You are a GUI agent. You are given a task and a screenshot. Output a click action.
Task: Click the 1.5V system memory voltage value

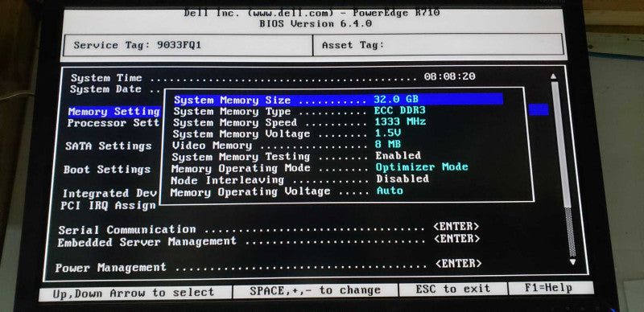[x=388, y=133]
